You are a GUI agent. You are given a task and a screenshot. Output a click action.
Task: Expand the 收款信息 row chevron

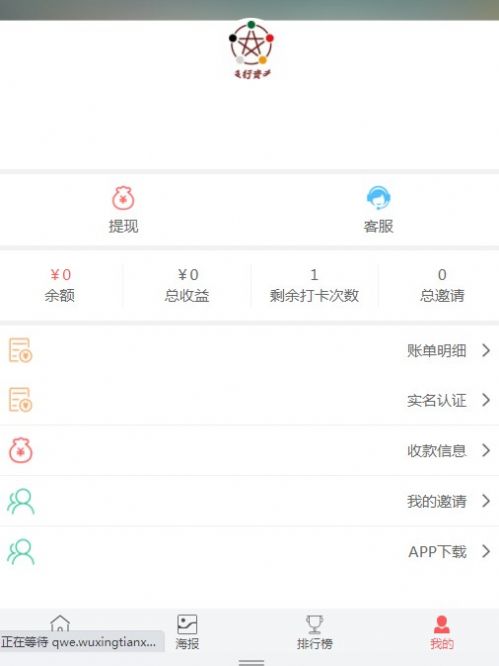click(486, 450)
